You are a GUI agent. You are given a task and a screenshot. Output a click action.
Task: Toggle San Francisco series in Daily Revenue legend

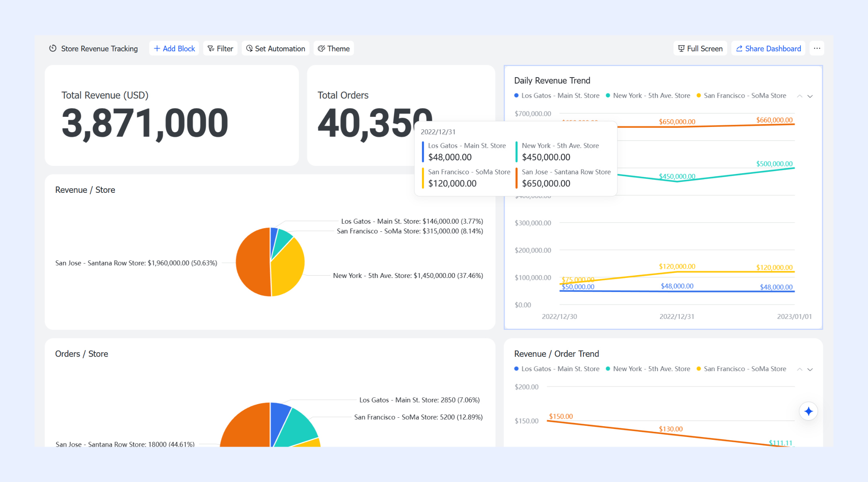pos(741,96)
